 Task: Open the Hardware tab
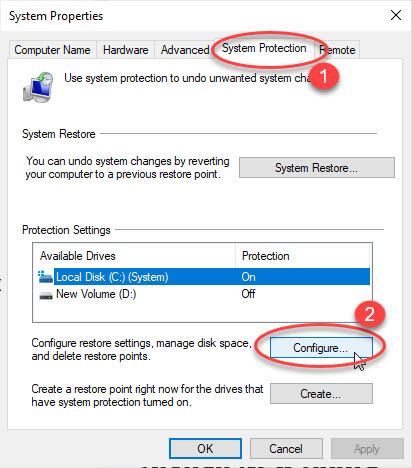click(x=126, y=50)
